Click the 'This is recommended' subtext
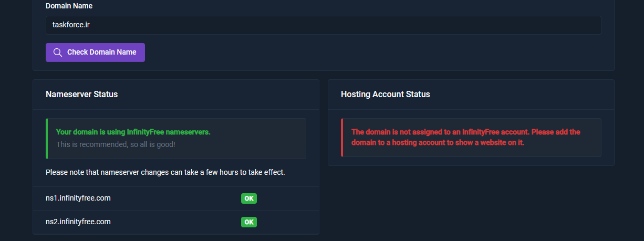Image resolution: width=644 pixels, height=241 pixels. point(116,144)
